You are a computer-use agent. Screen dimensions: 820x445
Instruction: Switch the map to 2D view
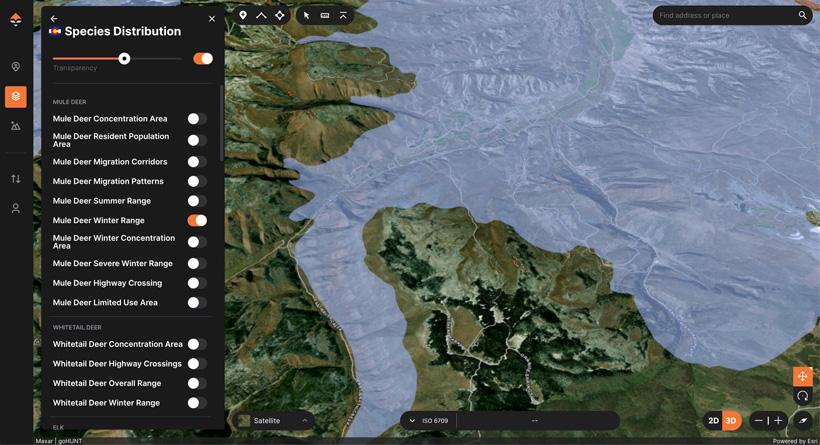pyautogui.click(x=713, y=420)
